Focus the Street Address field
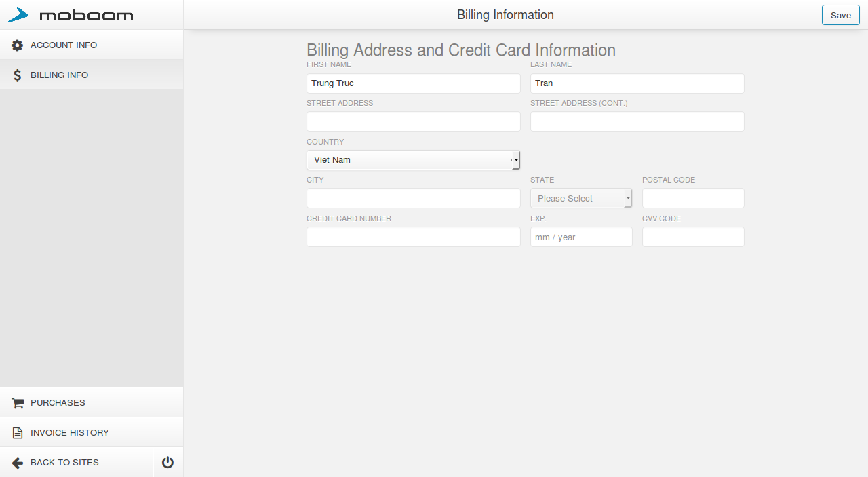Viewport: 868px width, 477px height. point(413,121)
